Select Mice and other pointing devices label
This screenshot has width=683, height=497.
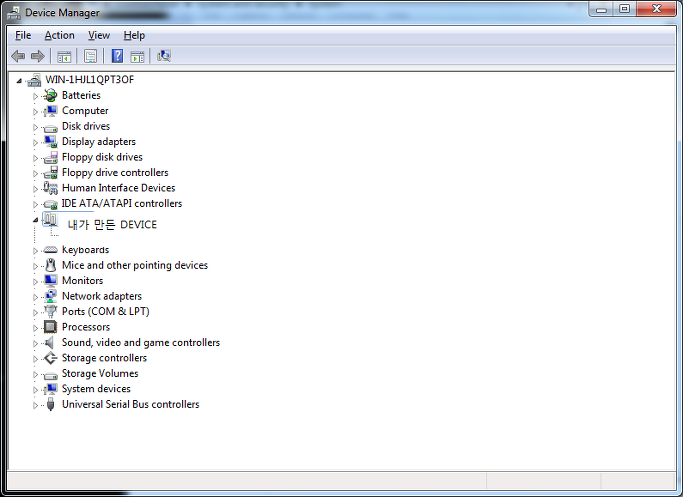pos(135,265)
